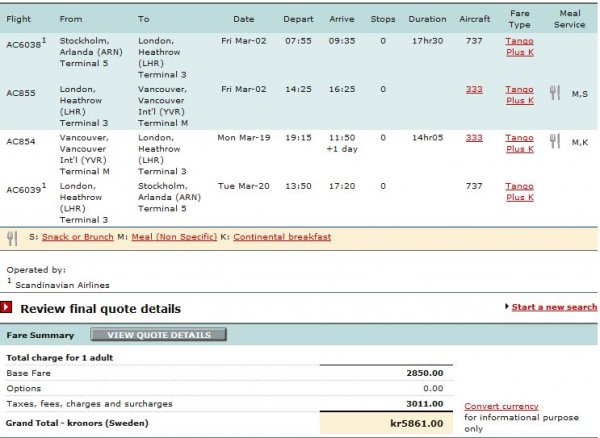Start a new search
600x438 pixels.
554,308
